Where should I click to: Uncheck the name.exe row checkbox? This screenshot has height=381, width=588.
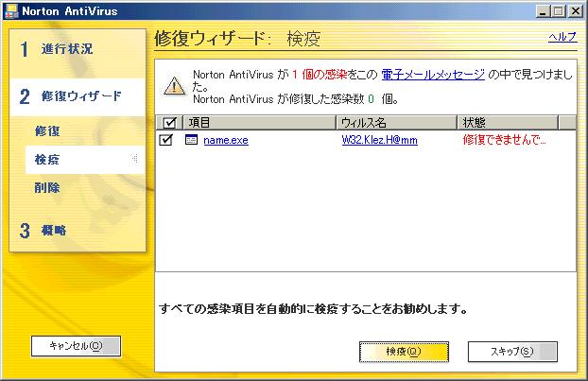165,140
